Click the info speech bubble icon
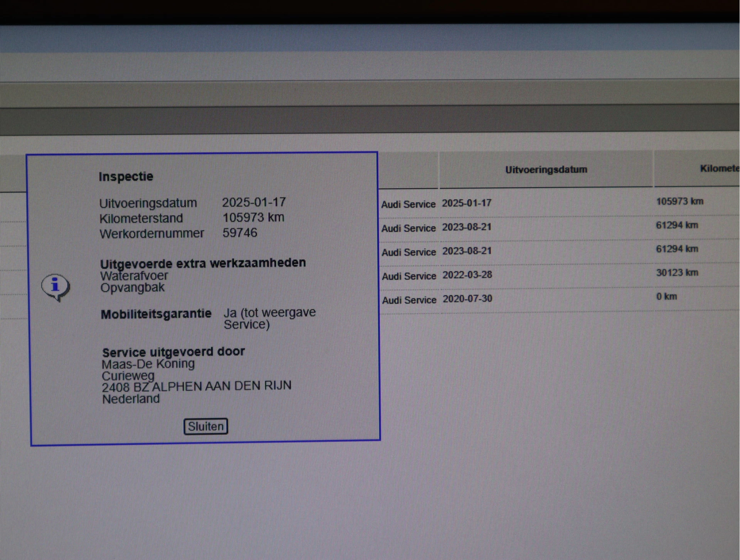740x560 pixels. (x=55, y=287)
